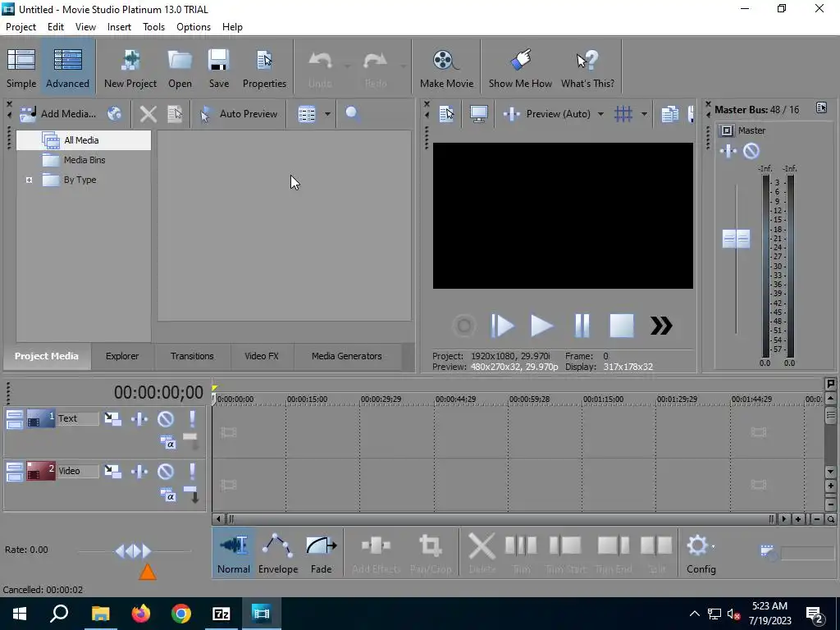Open the Undo history dropdown arrow
840x630 pixels.
point(348,66)
